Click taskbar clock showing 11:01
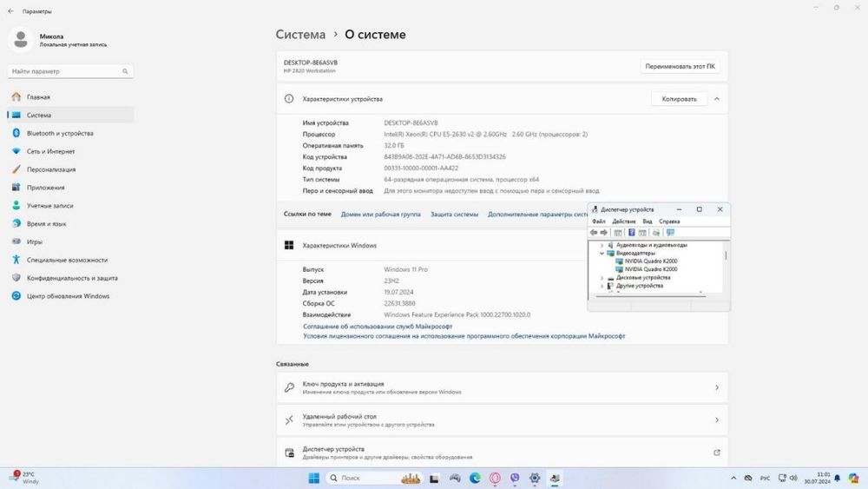This screenshot has height=489, width=868. 818,478
